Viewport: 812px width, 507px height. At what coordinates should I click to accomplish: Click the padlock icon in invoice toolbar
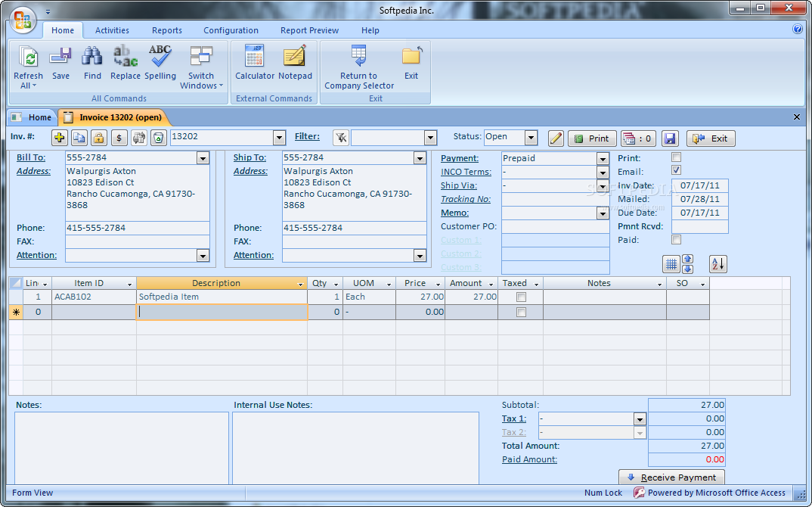pos(99,138)
